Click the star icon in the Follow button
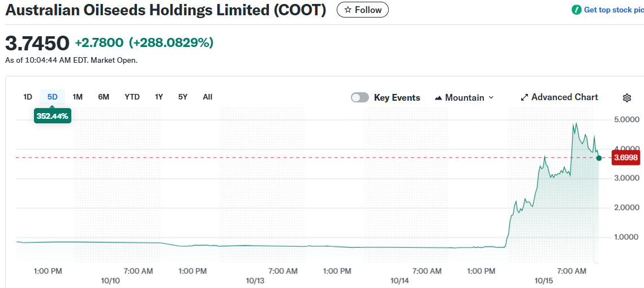The height and width of the screenshot is (288, 644). 347,10
